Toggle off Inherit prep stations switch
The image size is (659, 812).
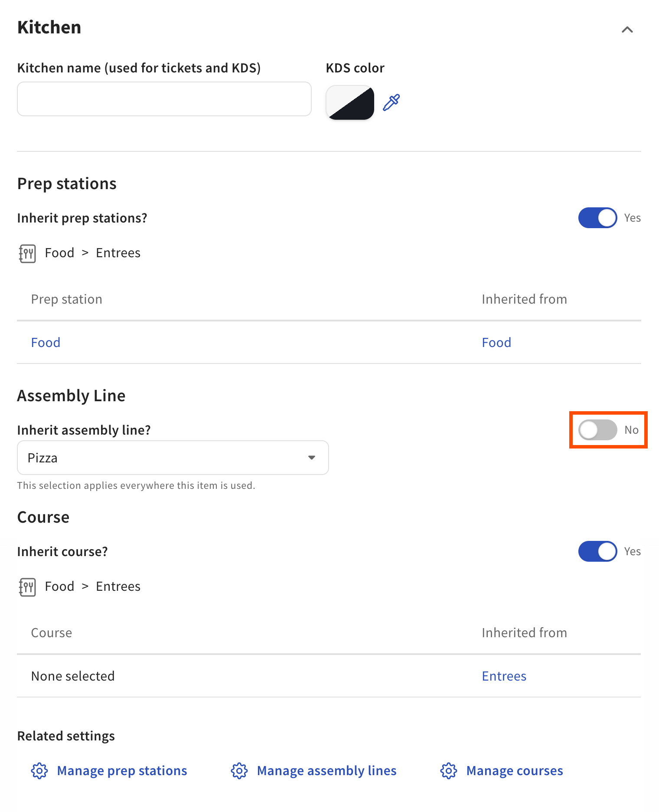598,218
